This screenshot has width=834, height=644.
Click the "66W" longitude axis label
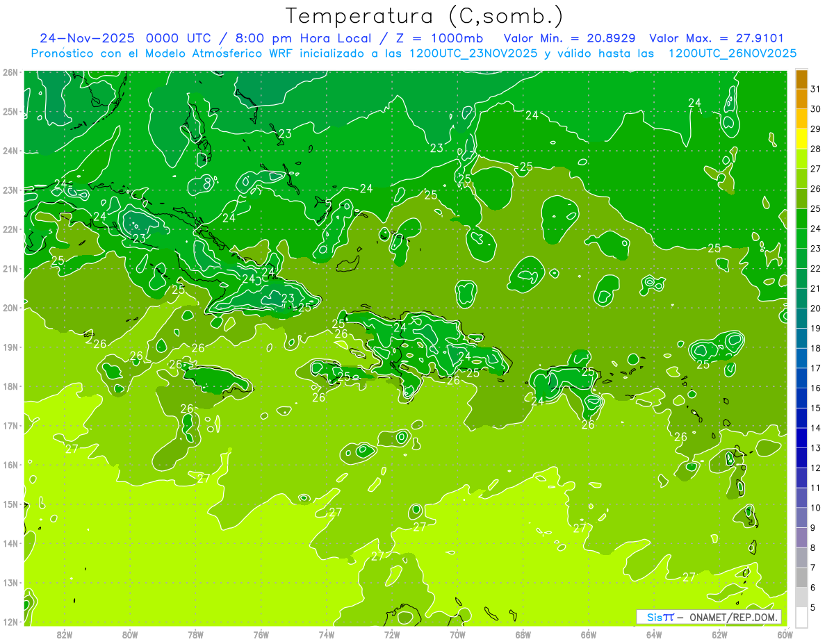click(589, 634)
